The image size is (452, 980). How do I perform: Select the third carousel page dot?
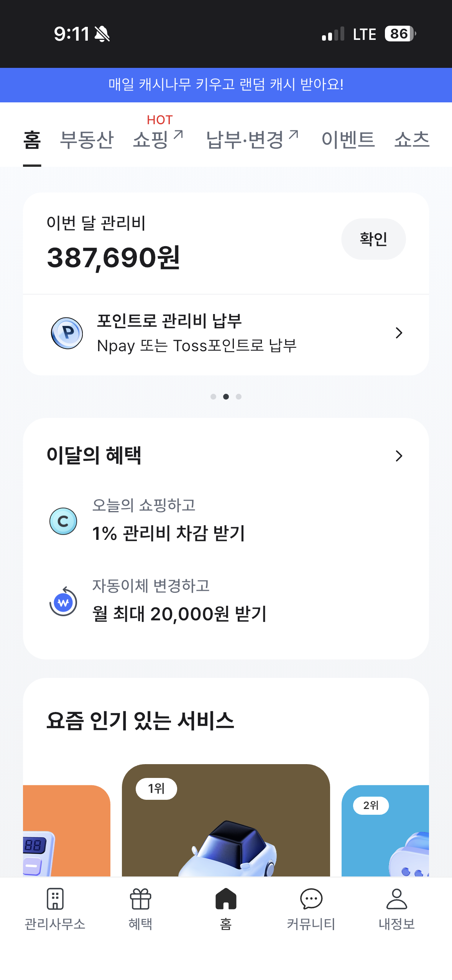click(238, 396)
